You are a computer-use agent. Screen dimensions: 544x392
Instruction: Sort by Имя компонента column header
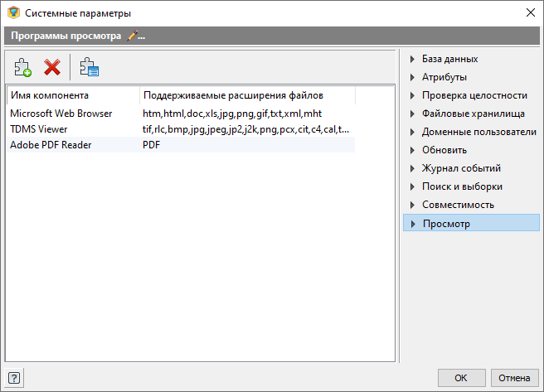(73, 95)
